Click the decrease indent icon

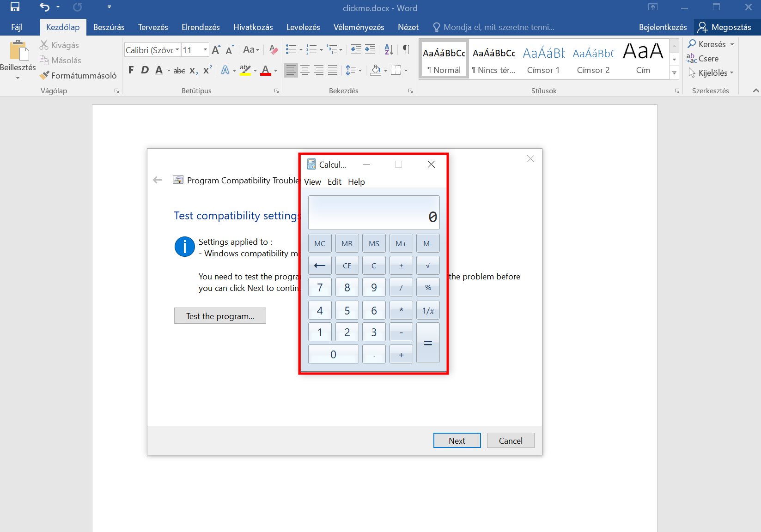click(x=356, y=49)
